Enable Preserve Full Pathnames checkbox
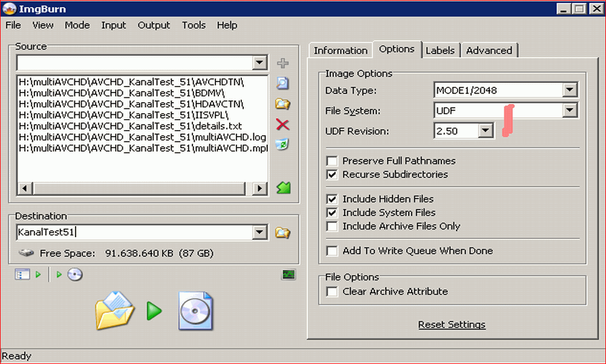This screenshot has width=606, height=364. tap(332, 161)
